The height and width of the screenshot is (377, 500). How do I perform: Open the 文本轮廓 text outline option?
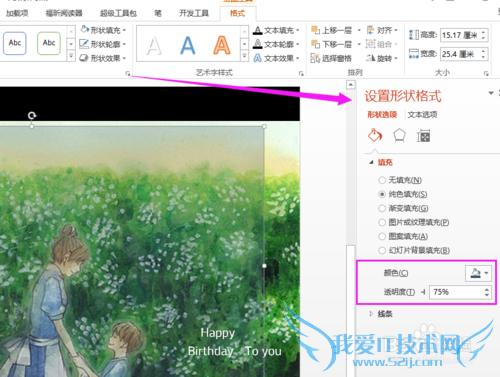pyautogui.click(x=276, y=44)
